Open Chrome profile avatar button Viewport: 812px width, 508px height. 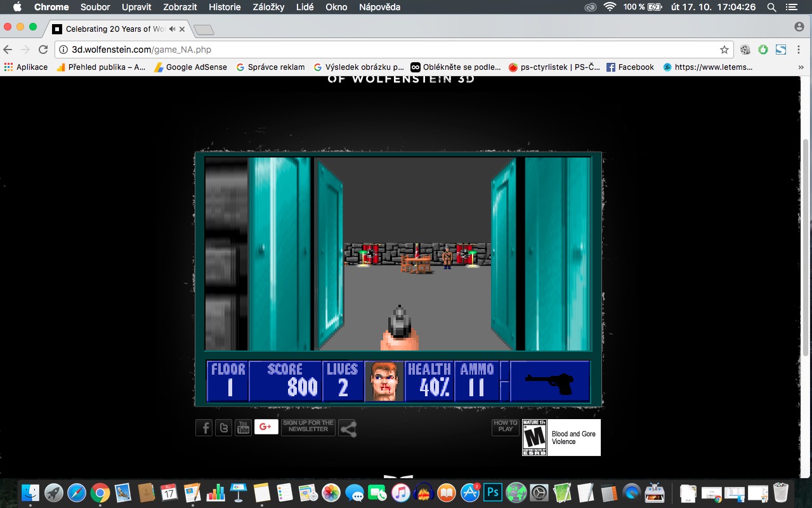pyautogui.click(x=799, y=27)
